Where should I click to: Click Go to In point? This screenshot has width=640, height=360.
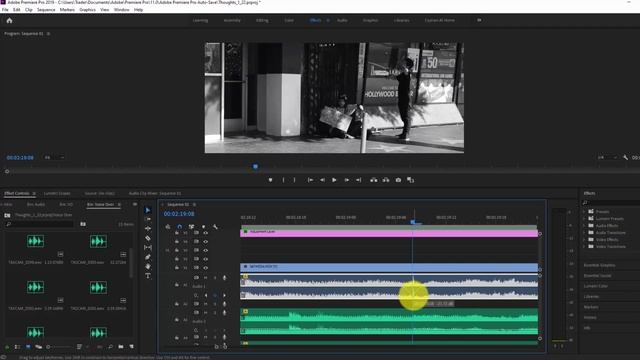tap(310, 180)
